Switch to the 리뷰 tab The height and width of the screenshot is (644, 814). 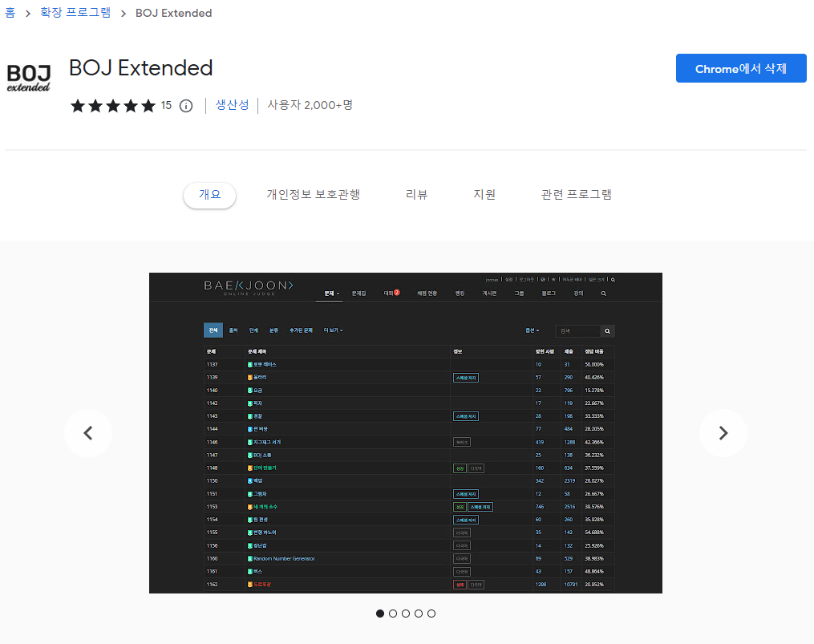click(x=416, y=195)
